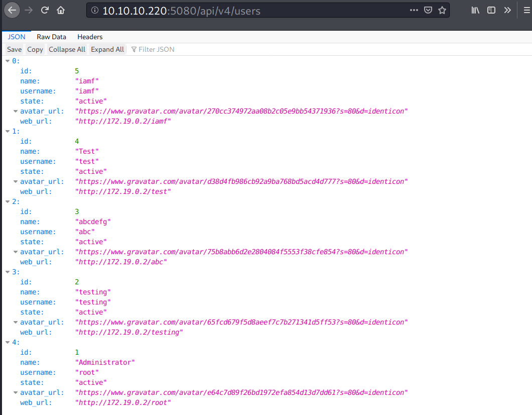
Task: Open the Library icon in toolbar
Action: coord(475,10)
